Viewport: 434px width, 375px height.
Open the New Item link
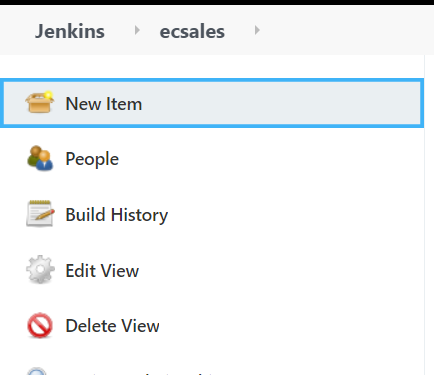[x=104, y=104]
